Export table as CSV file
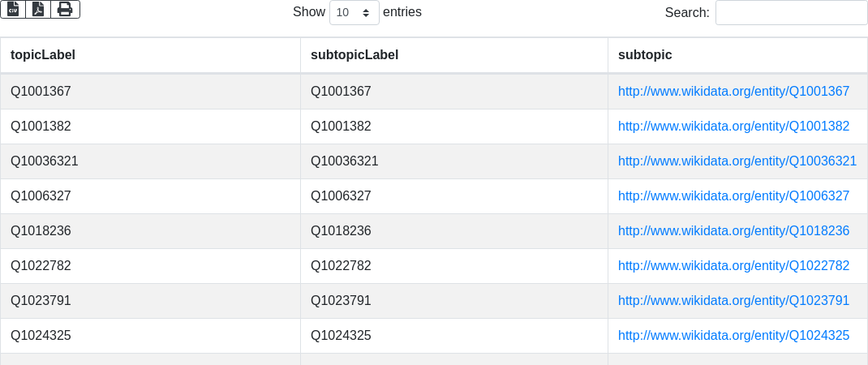Screen dimensions: 868x365 pos(13,9)
